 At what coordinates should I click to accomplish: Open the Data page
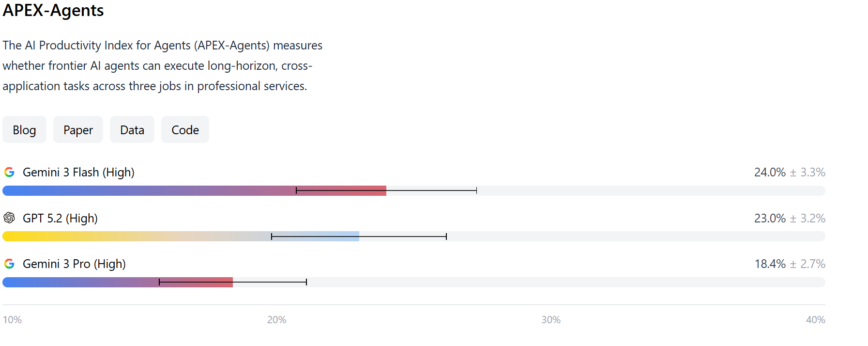click(132, 129)
